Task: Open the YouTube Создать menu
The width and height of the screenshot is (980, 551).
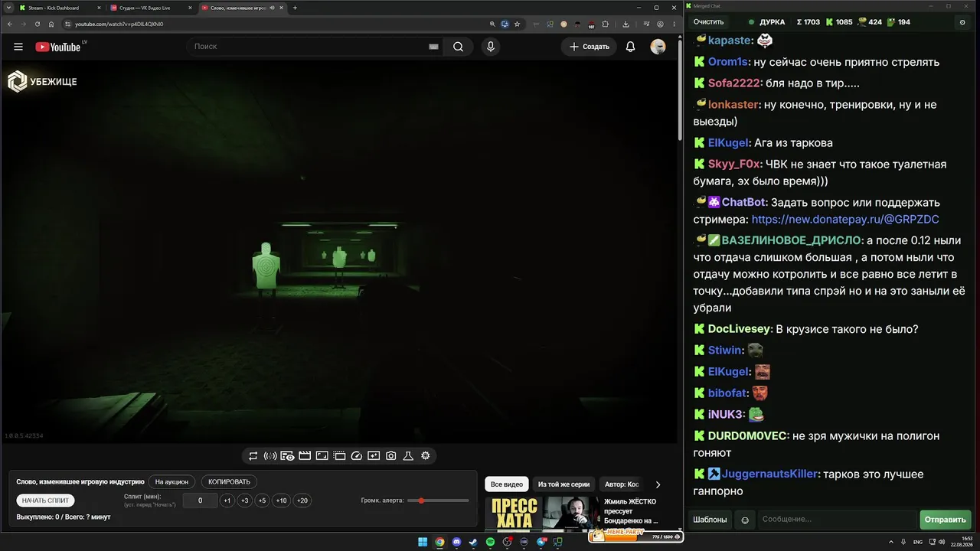Action: point(589,47)
